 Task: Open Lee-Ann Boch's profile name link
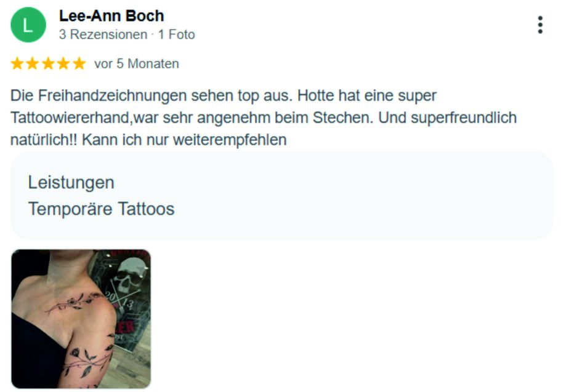[x=111, y=16]
